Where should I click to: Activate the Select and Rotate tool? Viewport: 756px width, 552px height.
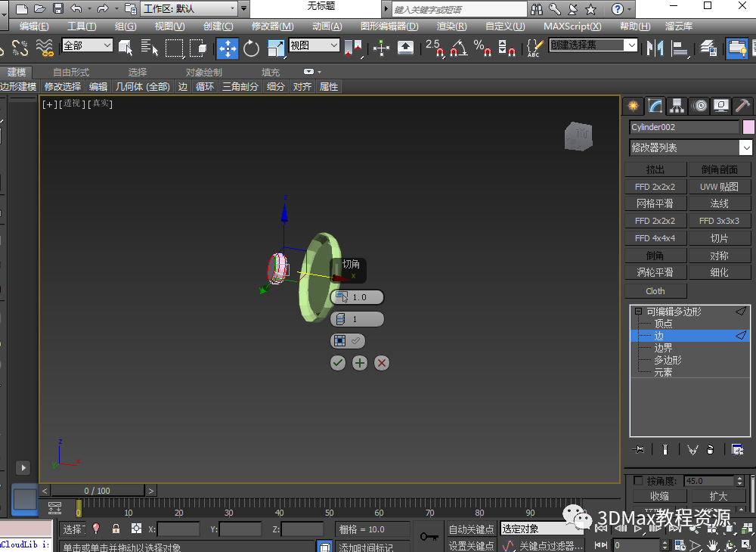coord(251,48)
